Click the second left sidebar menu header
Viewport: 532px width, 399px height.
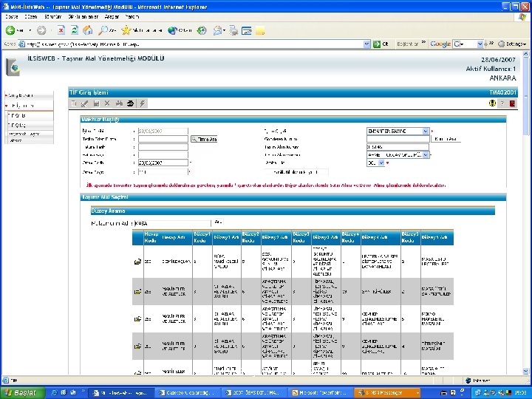(29, 106)
